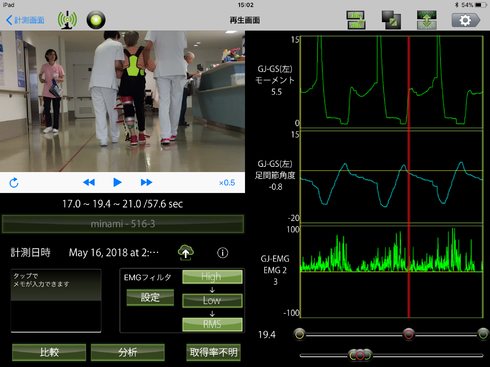
Task: Tap the overlapping squares overlay icon
Action: click(x=391, y=20)
